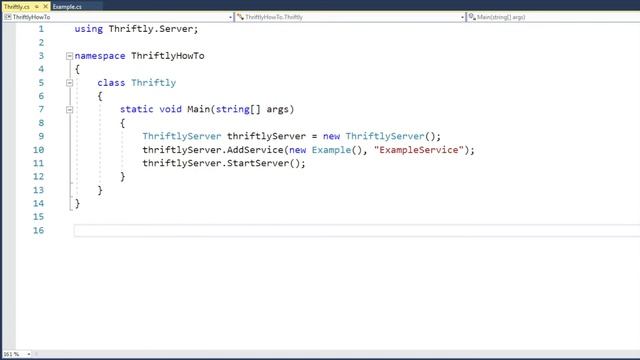640x360 pixels.
Task: Collapse the static void Main method
Action: tap(69, 110)
